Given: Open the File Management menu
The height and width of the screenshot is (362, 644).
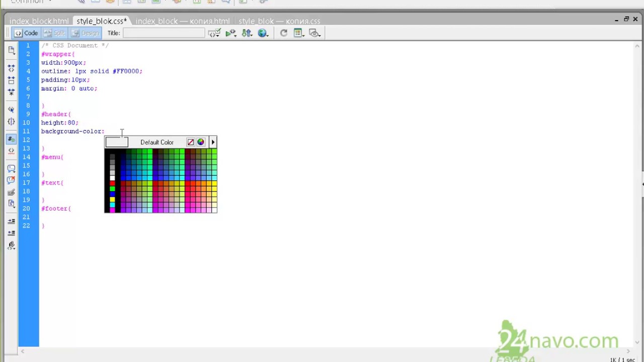Looking at the screenshot, I should [247, 33].
